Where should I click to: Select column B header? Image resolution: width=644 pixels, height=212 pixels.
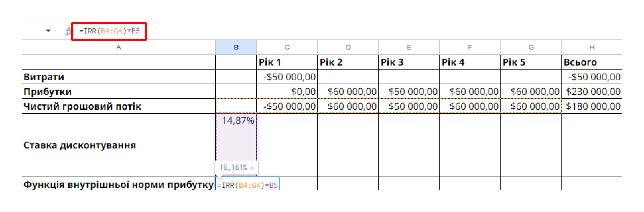tap(236, 47)
